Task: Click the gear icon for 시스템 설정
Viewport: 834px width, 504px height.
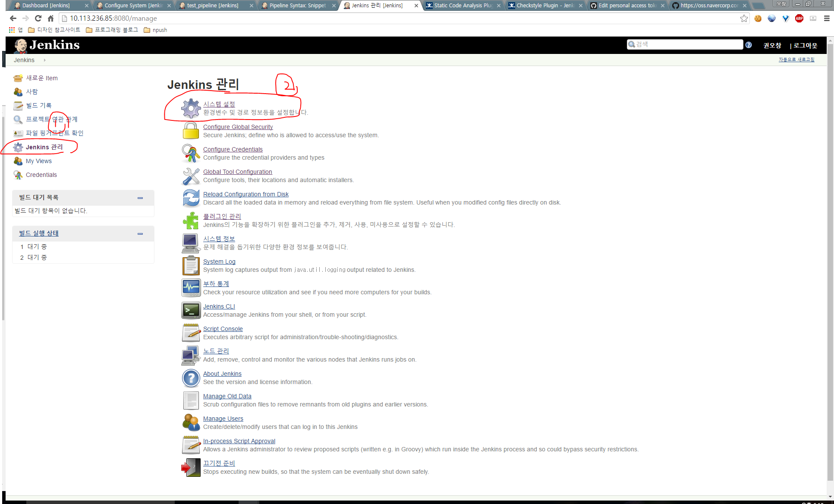Action: click(x=191, y=108)
